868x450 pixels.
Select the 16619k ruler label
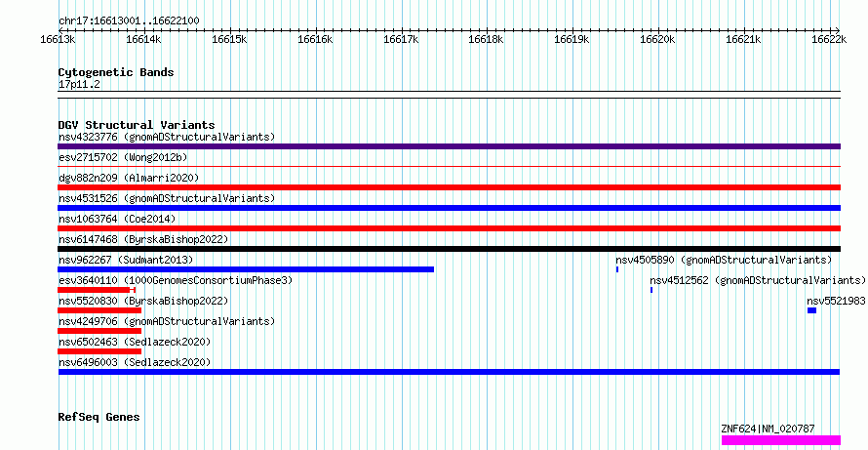coord(572,39)
